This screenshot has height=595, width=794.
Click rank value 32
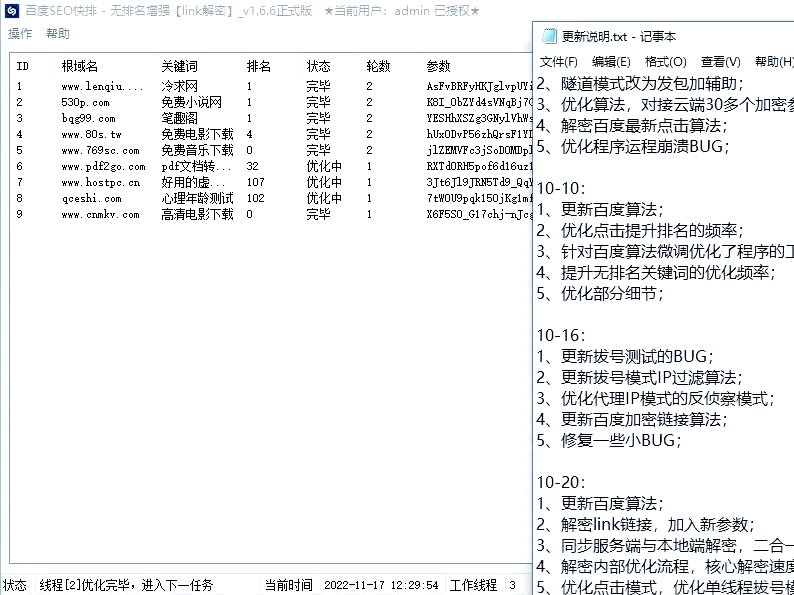click(x=253, y=167)
